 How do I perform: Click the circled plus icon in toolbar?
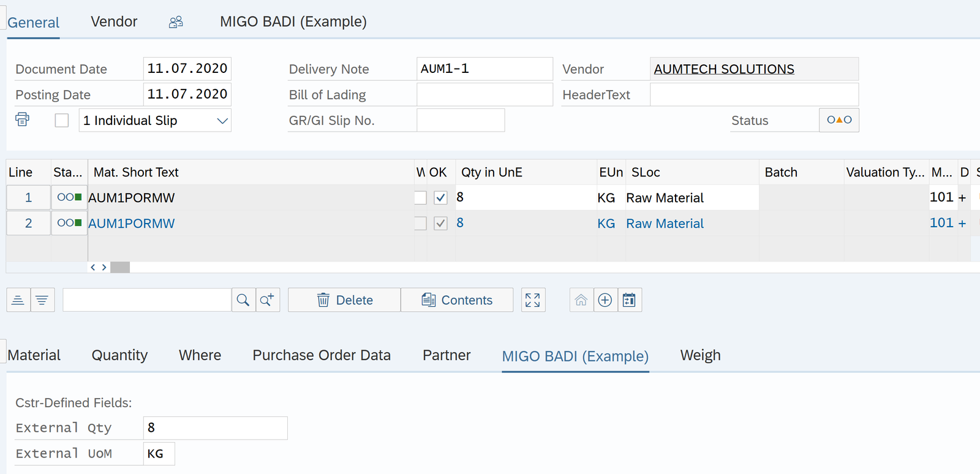605,300
